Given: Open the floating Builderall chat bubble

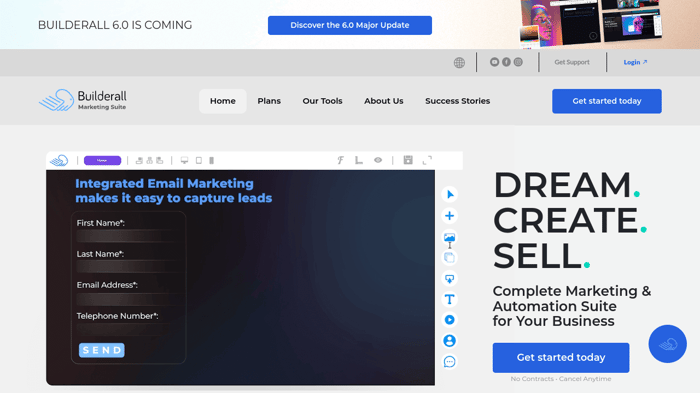Looking at the screenshot, I should coord(667,344).
